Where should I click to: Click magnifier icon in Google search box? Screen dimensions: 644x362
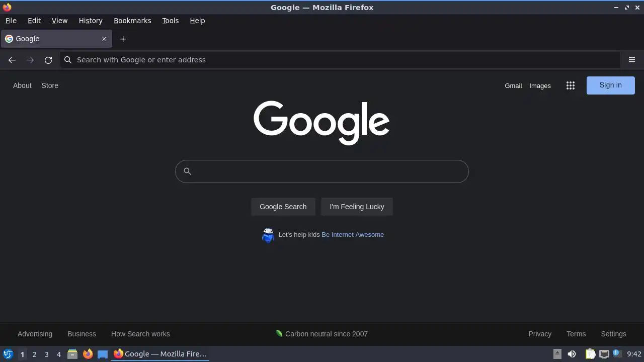coord(187,171)
